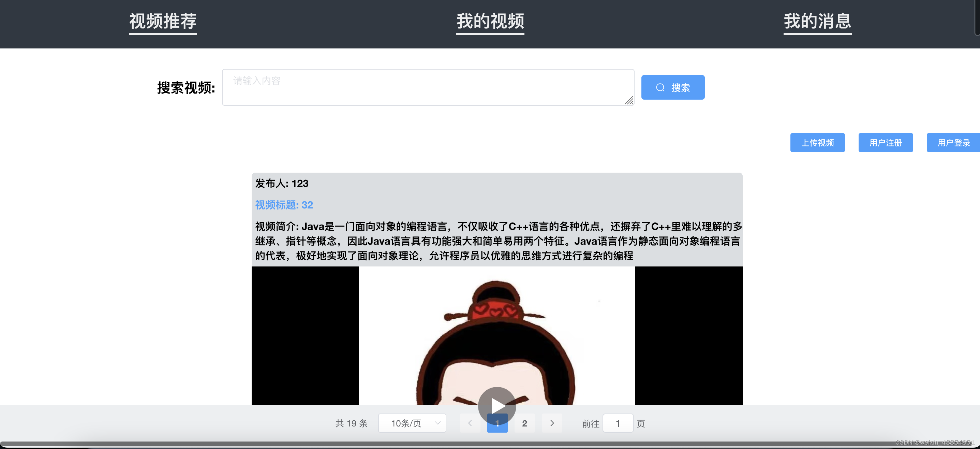The width and height of the screenshot is (980, 449).
Task: Click the 上传视频 button
Action: pos(817,143)
